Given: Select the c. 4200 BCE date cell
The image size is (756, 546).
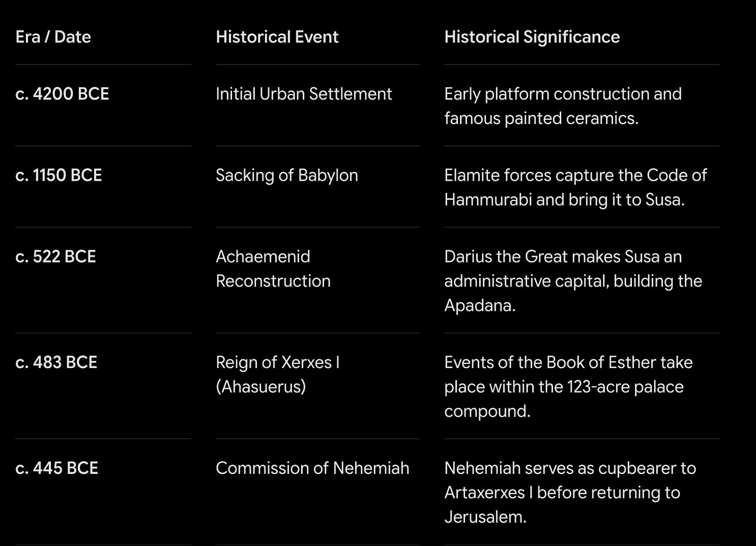Looking at the screenshot, I should point(62,94).
